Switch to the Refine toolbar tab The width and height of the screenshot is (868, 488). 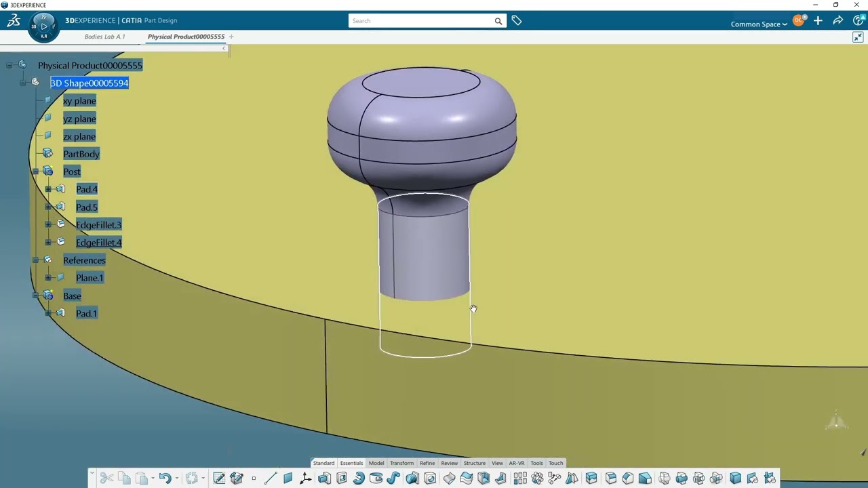click(x=427, y=463)
